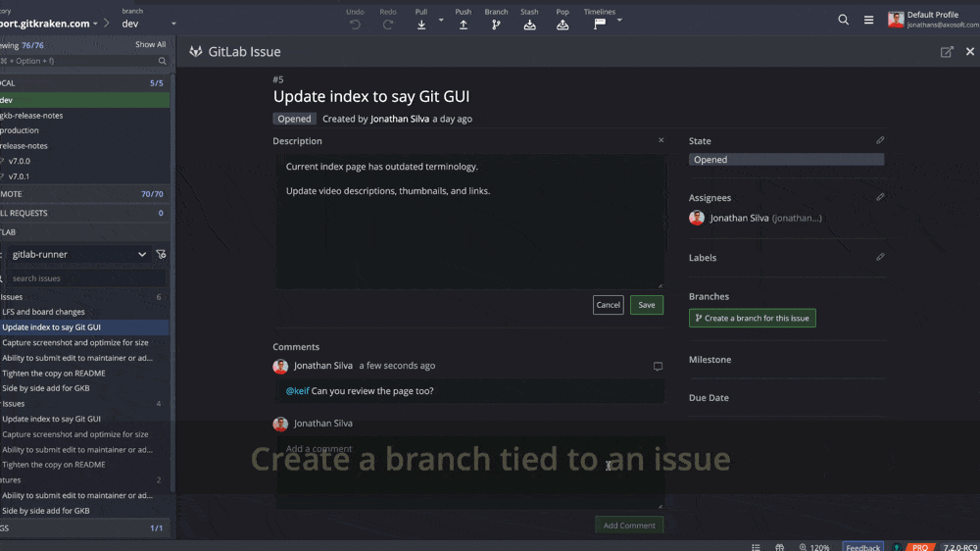Expand the Timelines dropdown arrow

pos(619,21)
